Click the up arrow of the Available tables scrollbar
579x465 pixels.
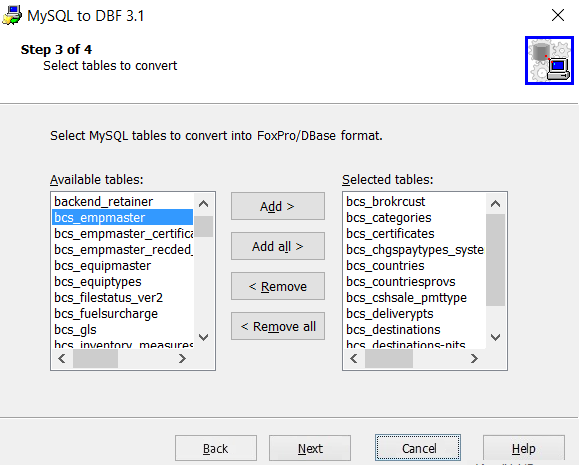coord(203,204)
